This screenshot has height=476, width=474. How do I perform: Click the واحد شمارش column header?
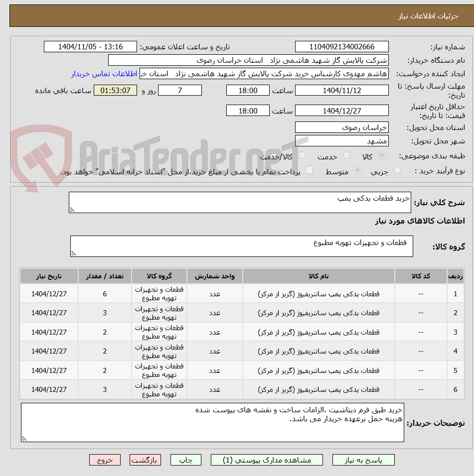click(214, 276)
